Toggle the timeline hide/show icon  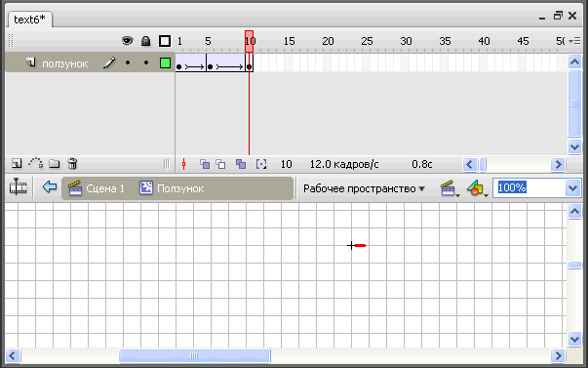(18, 186)
